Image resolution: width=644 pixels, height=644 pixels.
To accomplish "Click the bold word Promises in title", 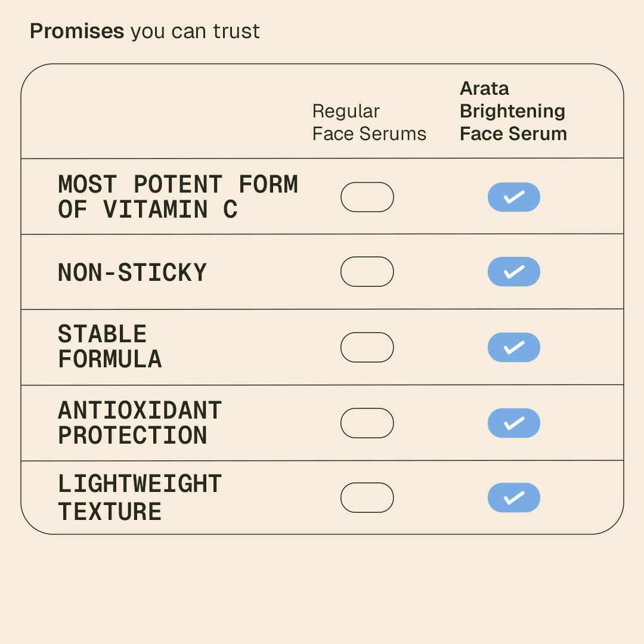I will point(77,31).
